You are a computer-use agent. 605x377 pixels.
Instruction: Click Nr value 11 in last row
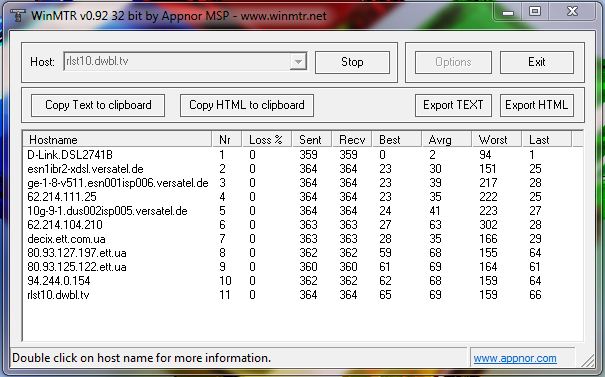point(225,295)
